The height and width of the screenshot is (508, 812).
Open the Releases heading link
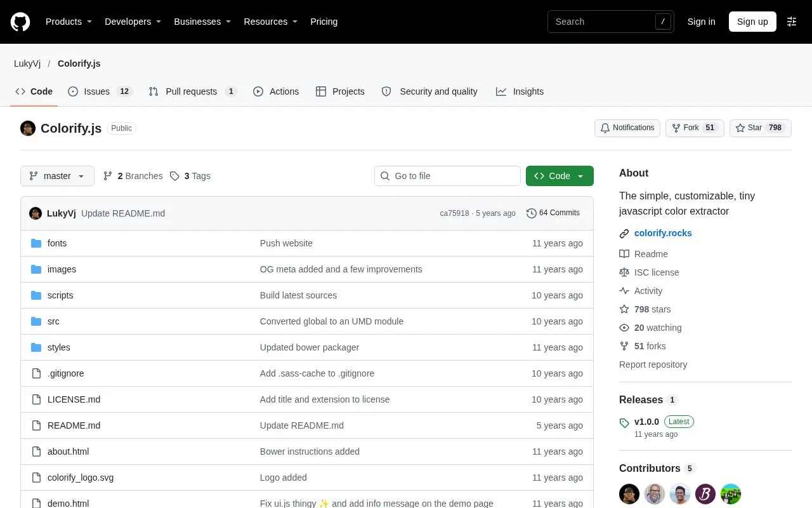(x=649, y=399)
